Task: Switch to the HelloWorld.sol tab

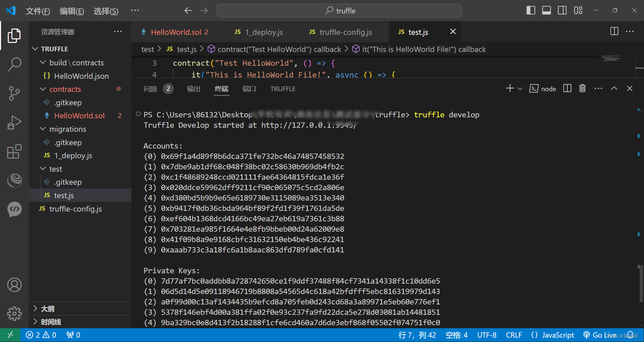Action: 178,32
